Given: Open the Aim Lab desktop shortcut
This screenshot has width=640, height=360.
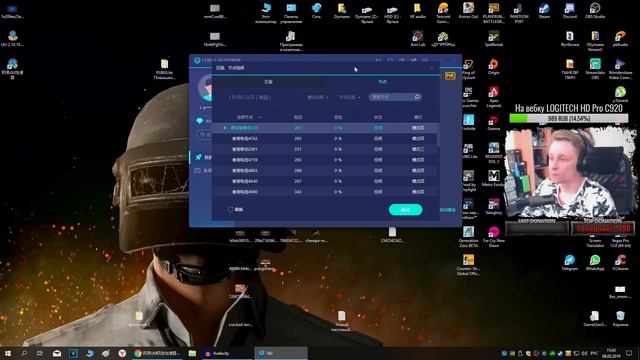Looking at the screenshot, I should (x=417, y=39).
